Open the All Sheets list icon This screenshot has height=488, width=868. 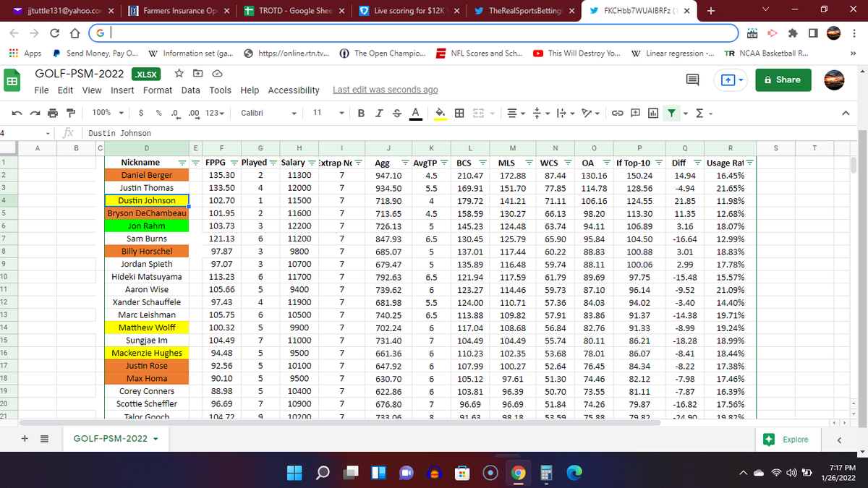[43, 439]
